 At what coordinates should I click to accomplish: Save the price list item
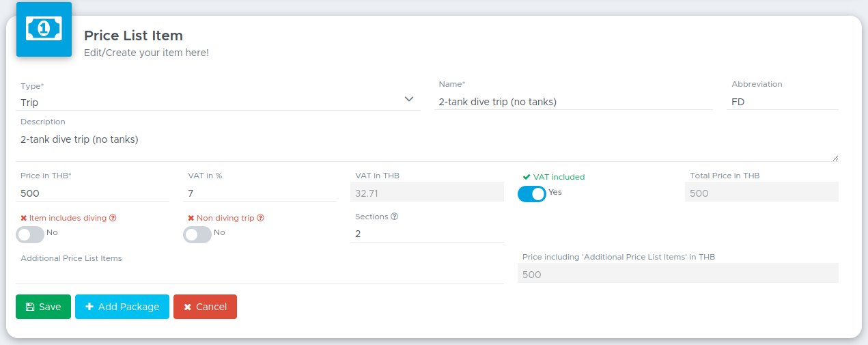tap(43, 307)
